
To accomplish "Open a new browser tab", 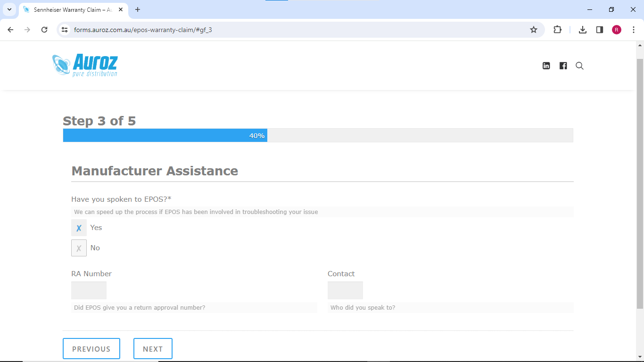I will pos(138,9).
